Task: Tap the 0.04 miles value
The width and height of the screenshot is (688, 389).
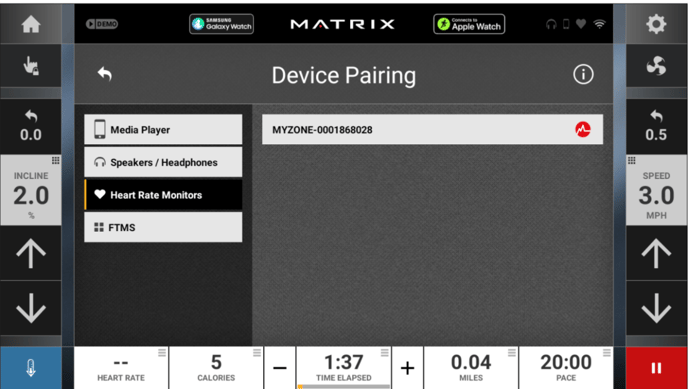Action: (471, 363)
